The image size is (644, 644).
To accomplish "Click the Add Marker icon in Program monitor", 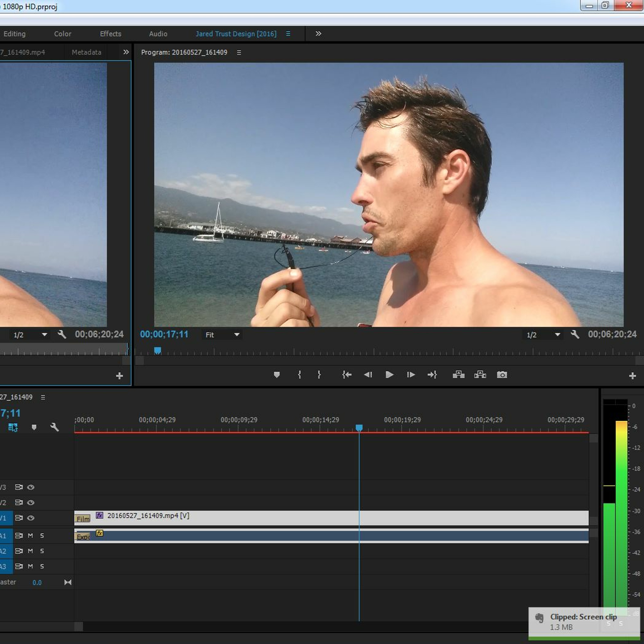I will tap(276, 375).
